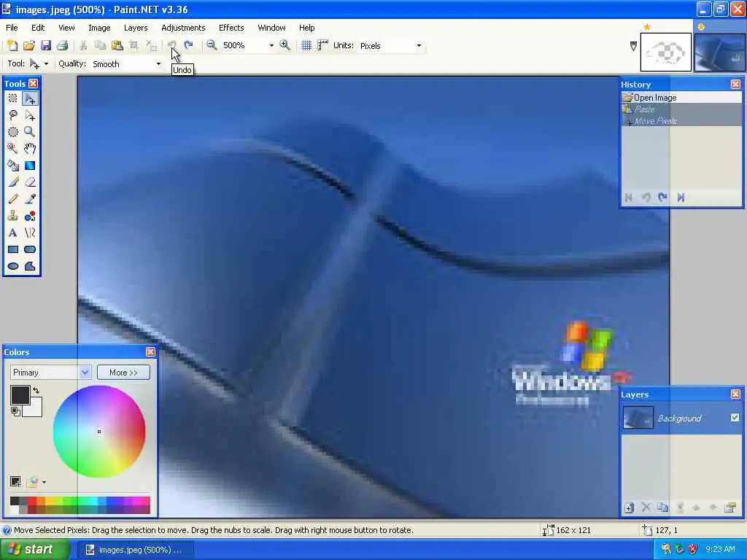Toggle the pixel grid icon
The width and height of the screenshot is (747, 560).
tap(306, 45)
